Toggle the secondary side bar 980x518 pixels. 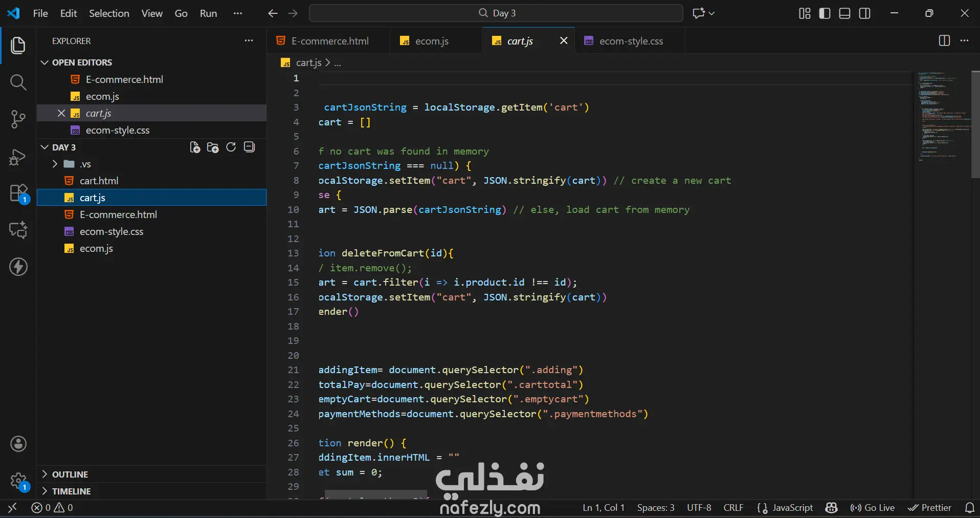[865, 13]
